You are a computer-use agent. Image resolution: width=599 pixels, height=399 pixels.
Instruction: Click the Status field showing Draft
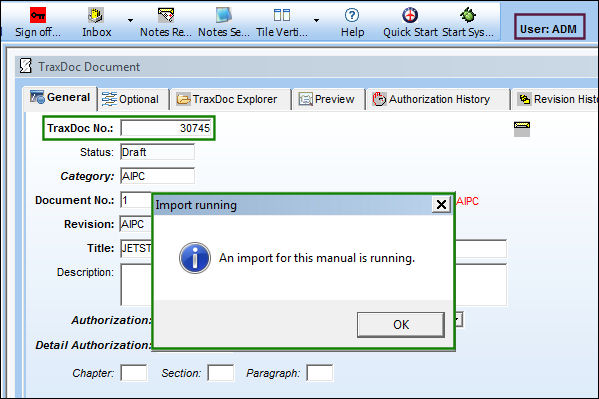tap(157, 152)
